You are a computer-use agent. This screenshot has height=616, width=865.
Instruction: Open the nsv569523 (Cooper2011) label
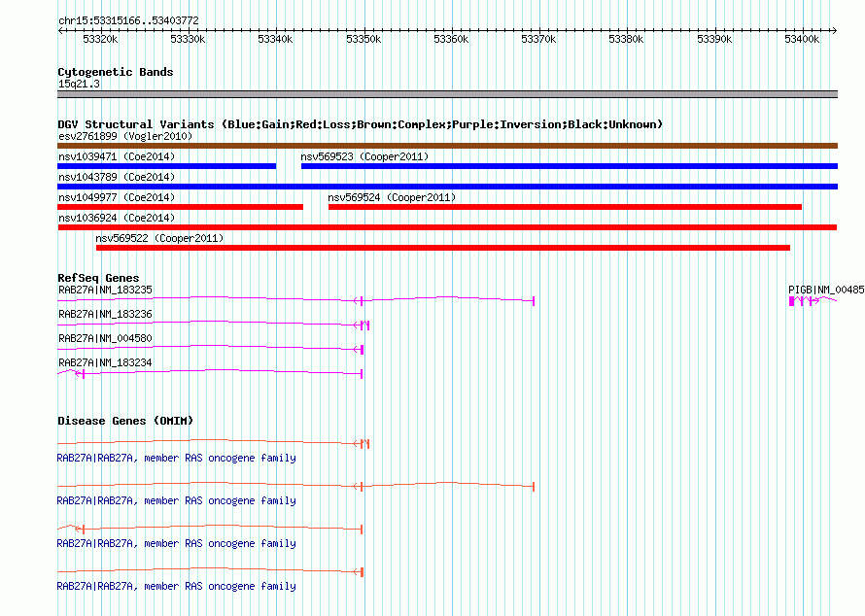click(364, 156)
